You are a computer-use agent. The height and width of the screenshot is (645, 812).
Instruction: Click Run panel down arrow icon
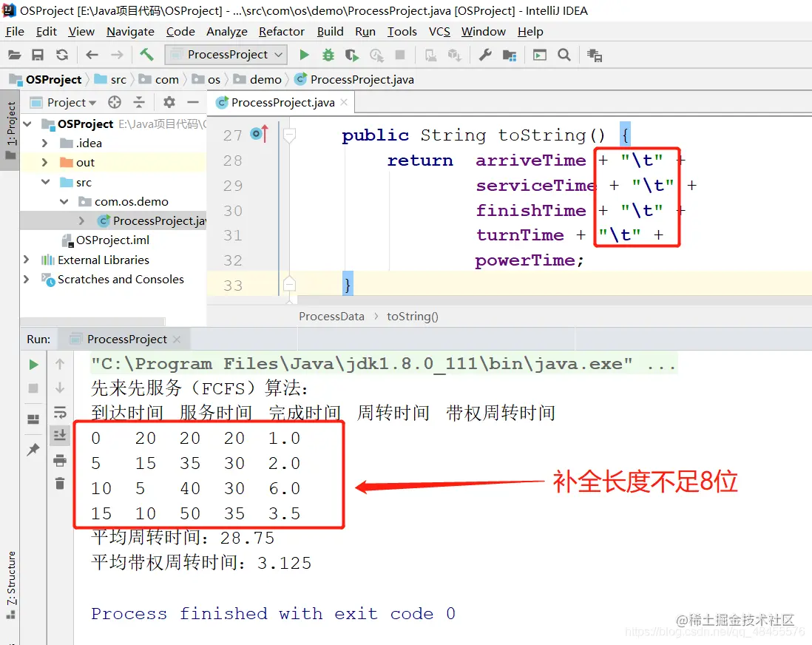click(x=60, y=388)
